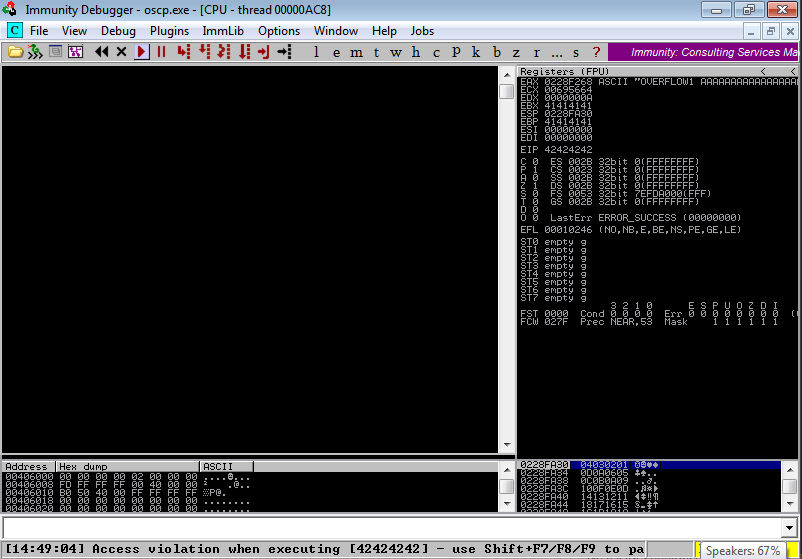Show call stack via the 'k' button

476,52
